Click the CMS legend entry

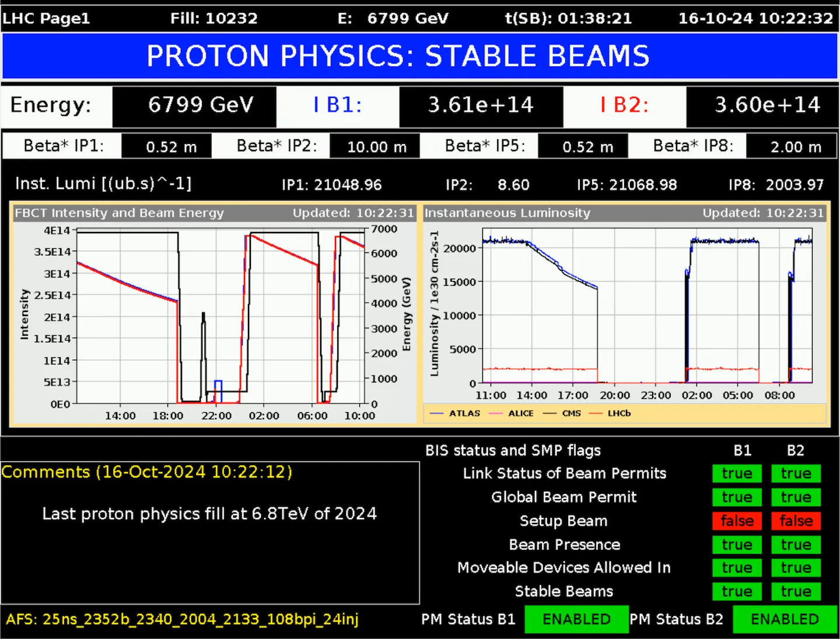click(x=562, y=413)
